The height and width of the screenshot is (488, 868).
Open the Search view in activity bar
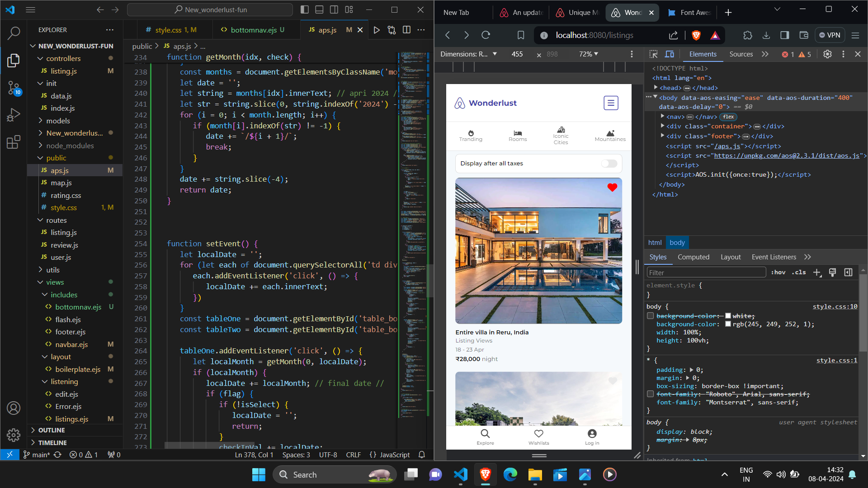[14, 33]
